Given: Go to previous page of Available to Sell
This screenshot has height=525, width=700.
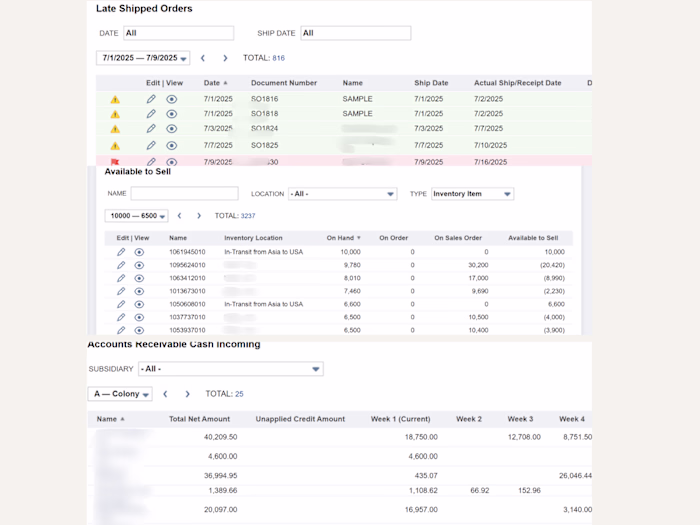Looking at the screenshot, I should [x=179, y=216].
